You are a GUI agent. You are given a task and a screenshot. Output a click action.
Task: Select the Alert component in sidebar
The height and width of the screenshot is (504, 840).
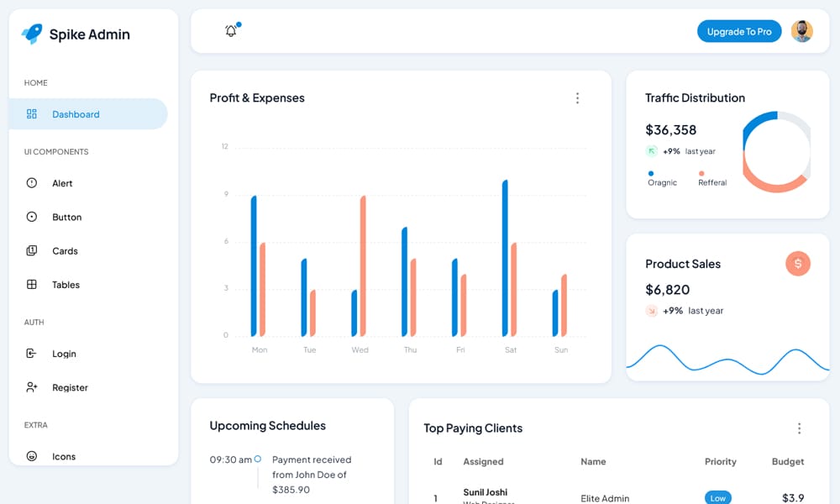pos(63,183)
